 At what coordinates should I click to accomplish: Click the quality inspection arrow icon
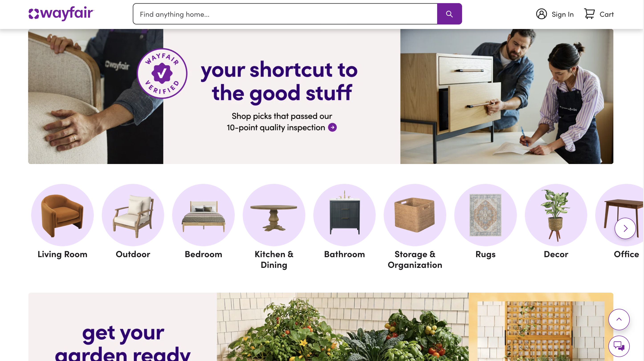pos(332,127)
